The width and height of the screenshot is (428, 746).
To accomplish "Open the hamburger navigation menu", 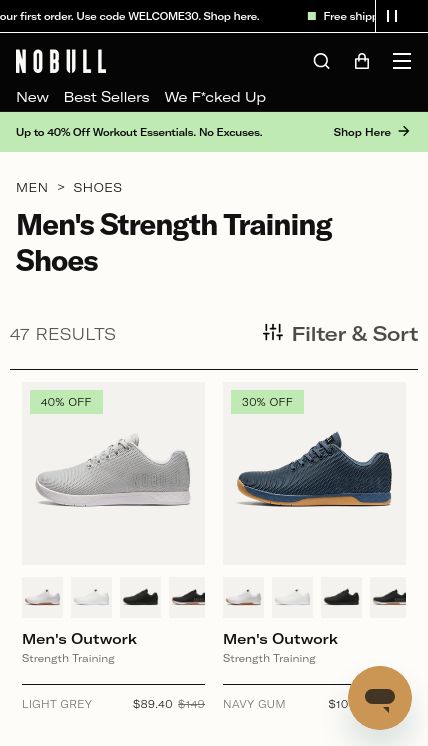I will 402,61.
